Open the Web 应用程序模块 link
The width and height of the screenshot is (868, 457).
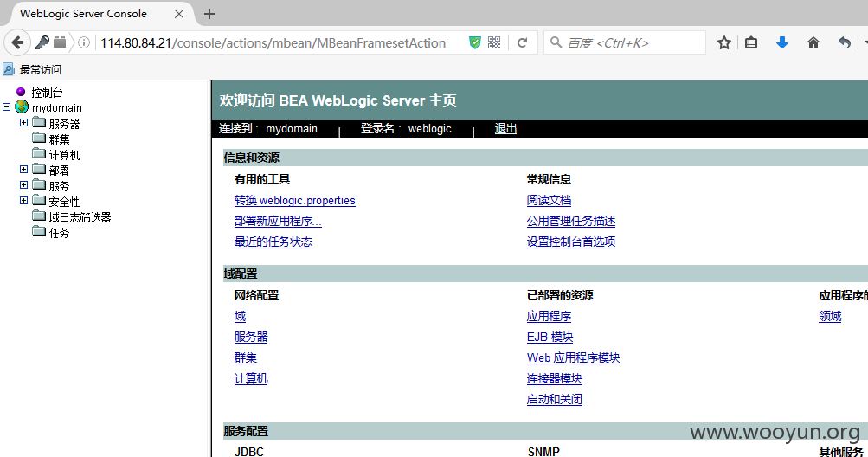pos(574,357)
